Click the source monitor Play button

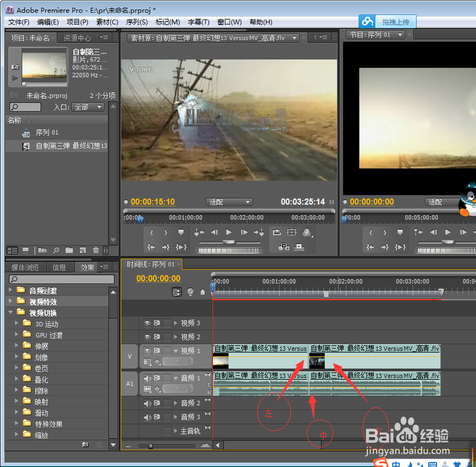coord(229,232)
